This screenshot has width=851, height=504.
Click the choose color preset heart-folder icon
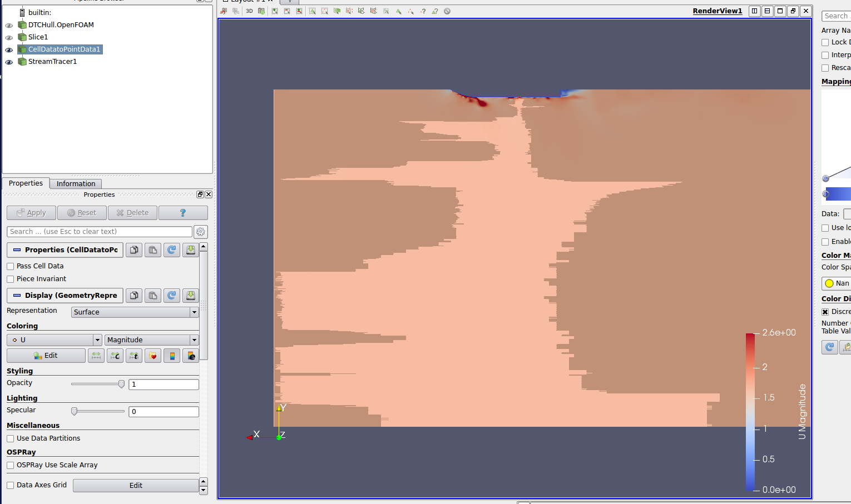[x=153, y=356]
